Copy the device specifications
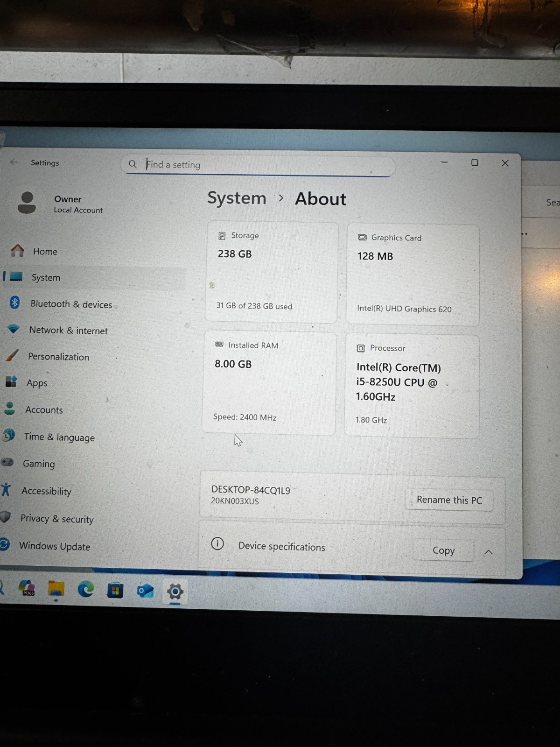 [443, 550]
